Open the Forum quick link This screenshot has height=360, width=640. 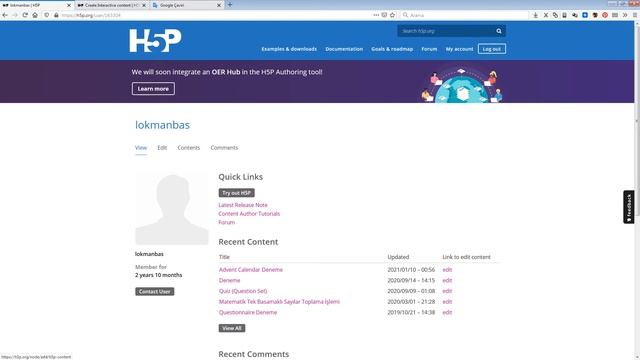[x=227, y=222]
